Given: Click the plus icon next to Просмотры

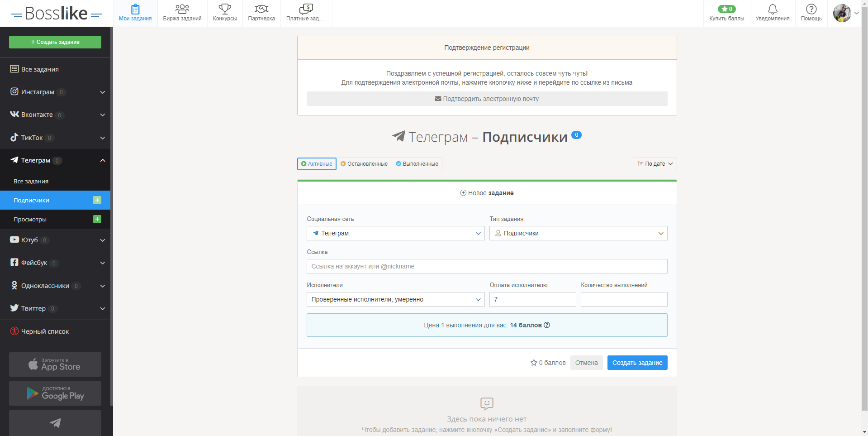Looking at the screenshot, I should (x=97, y=219).
